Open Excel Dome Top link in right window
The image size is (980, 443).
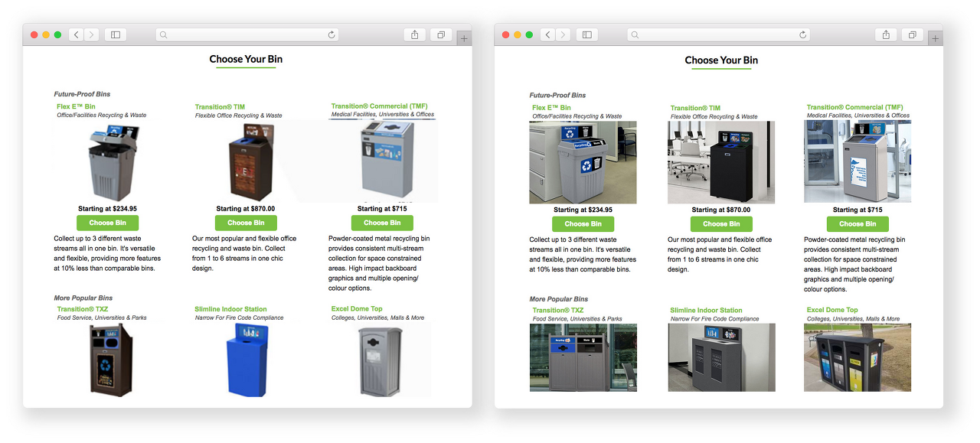(x=832, y=311)
